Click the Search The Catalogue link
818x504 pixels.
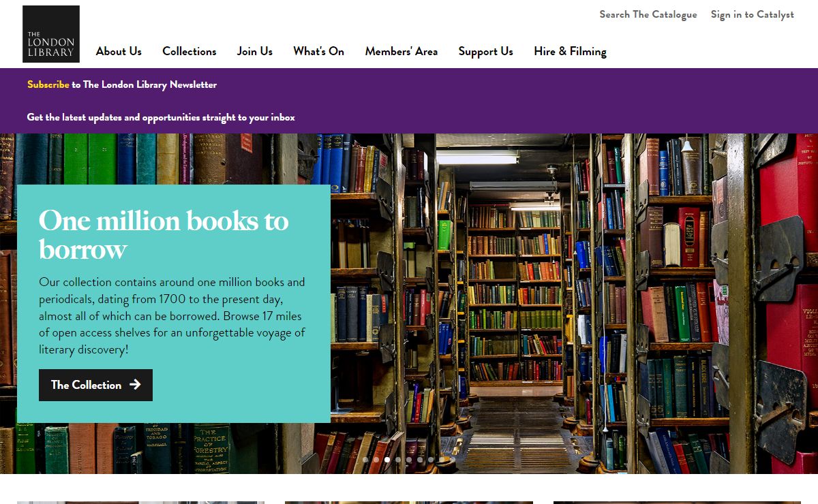pyautogui.click(x=648, y=14)
